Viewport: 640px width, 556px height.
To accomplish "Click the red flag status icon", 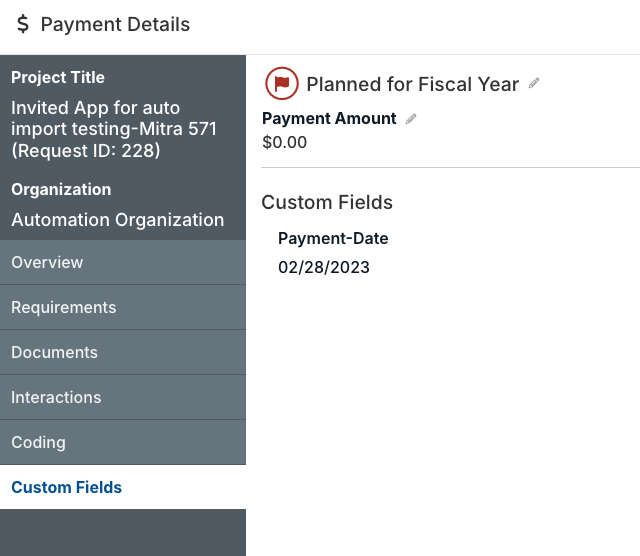I will pos(282,83).
